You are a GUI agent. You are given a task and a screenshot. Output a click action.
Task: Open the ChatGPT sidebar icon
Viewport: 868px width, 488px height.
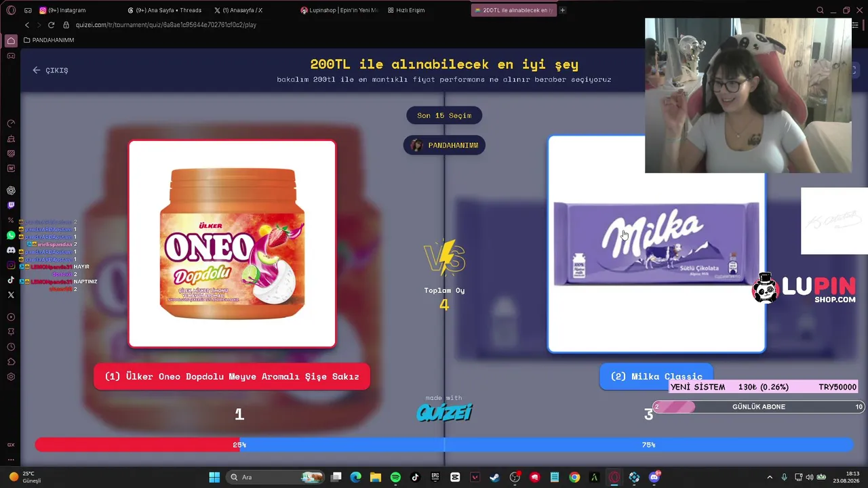[x=11, y=190]
